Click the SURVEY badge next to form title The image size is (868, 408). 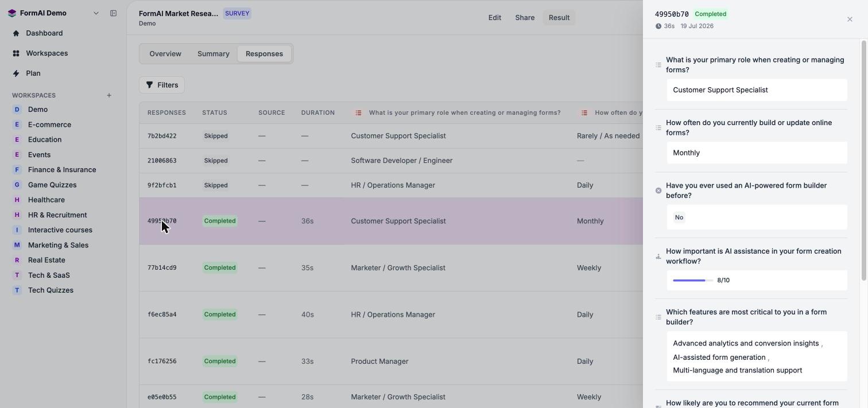tap(237, 13)
